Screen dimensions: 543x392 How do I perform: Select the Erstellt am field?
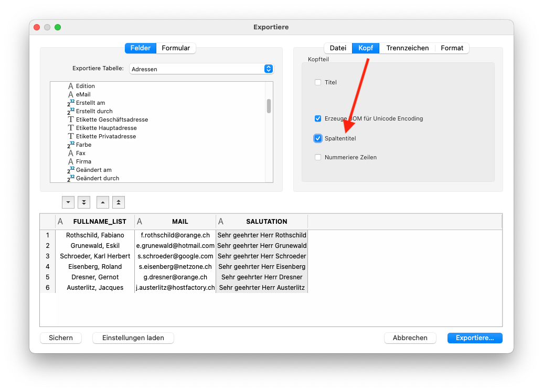[x=90, y=103]
